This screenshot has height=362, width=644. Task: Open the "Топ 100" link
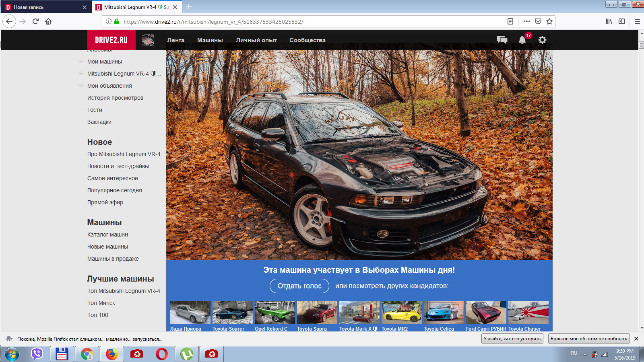coord(97,315)
